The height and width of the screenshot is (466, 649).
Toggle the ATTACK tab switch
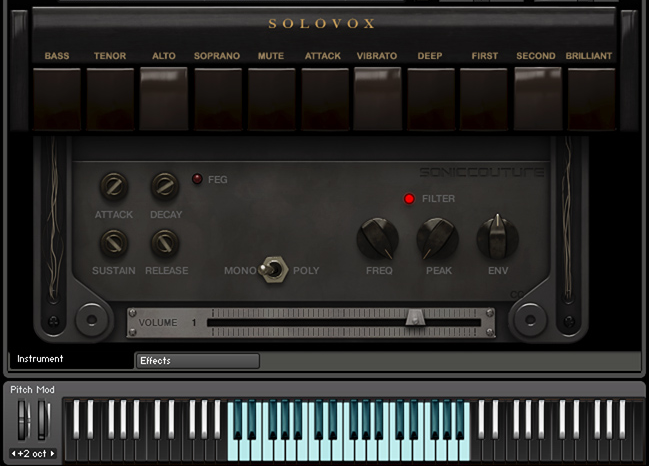[x=325, y=99]
